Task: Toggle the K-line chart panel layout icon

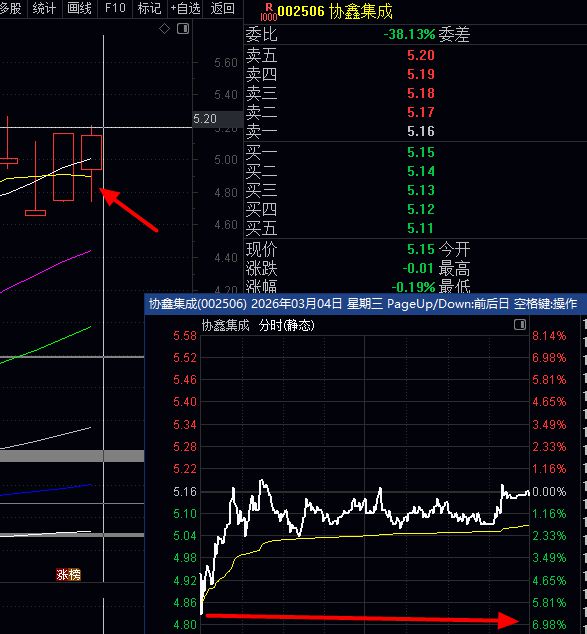Action: click(x=183, y=29)
